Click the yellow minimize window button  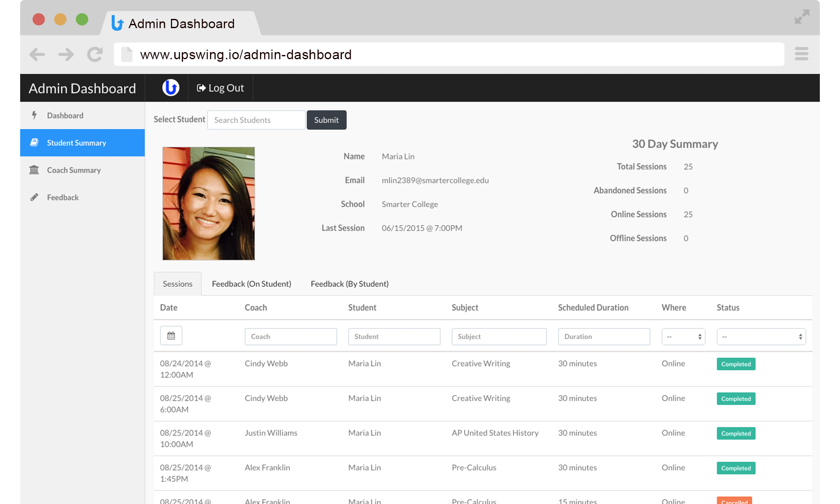tap(60, 19)
